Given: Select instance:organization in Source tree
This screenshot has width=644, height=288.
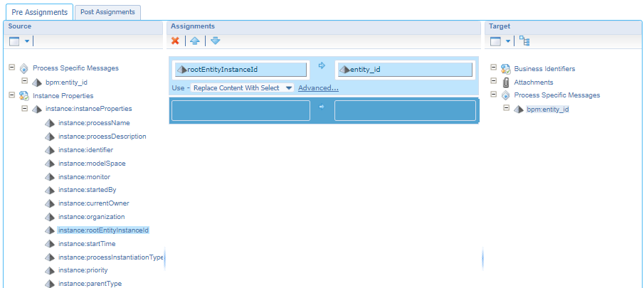Looking at the screenshot, I should [92, 217].
